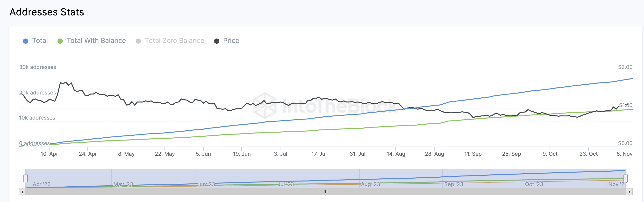Click the Addresses Stats heading
The width and height of the screenshot is (644, 202).
tap(47, 12)
